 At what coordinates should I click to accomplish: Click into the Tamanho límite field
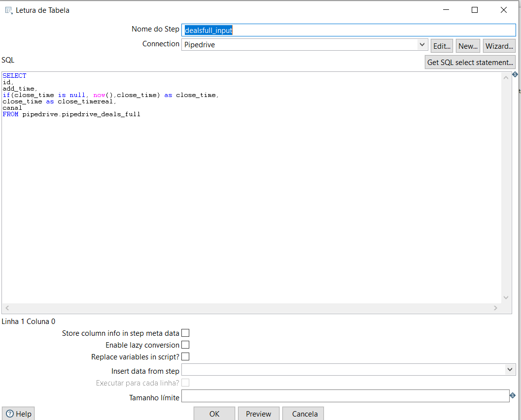tap(345, 396)
